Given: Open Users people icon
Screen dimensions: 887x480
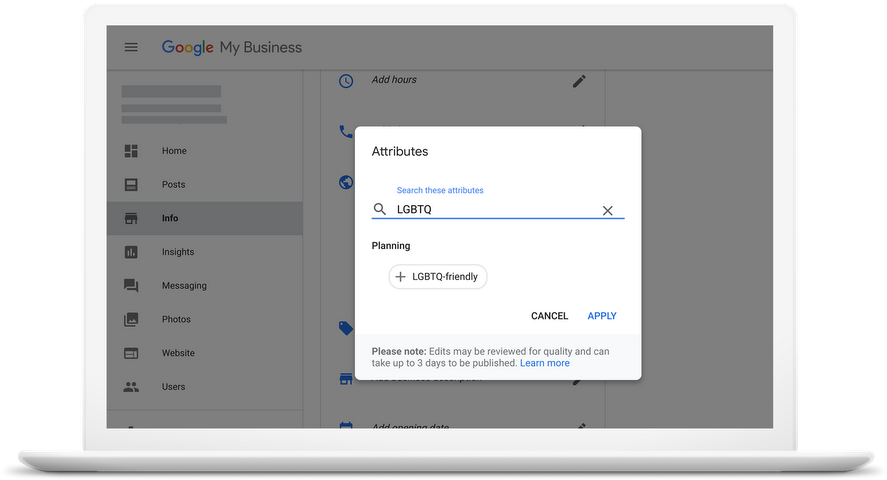Looking at the screenshot, I should point(131,387).
